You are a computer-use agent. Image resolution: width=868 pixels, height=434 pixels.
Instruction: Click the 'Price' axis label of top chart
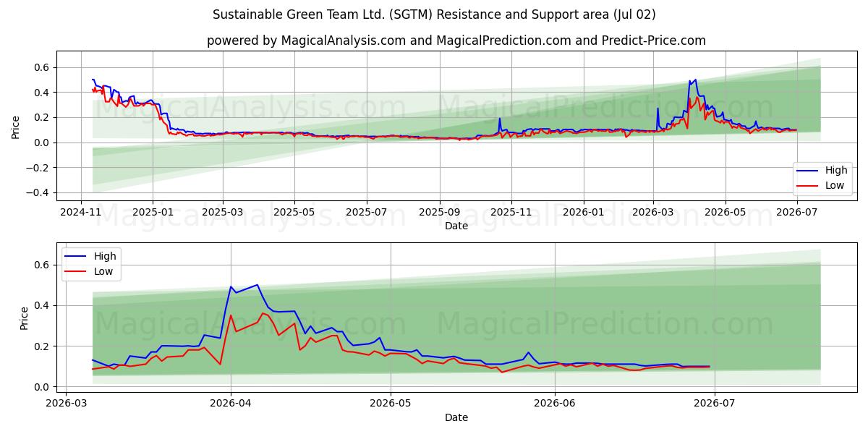point(16,127)
